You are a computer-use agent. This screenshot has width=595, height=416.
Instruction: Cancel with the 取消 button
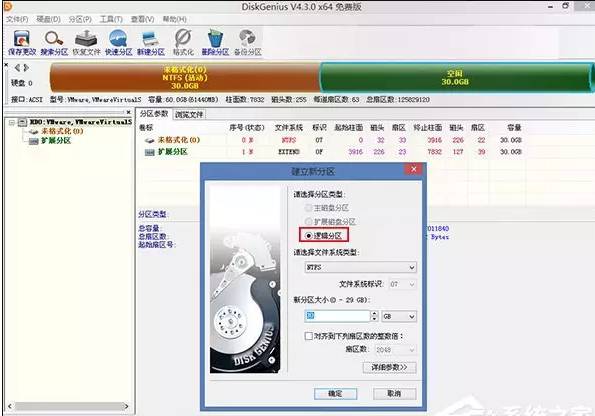[x=394, y=394]
